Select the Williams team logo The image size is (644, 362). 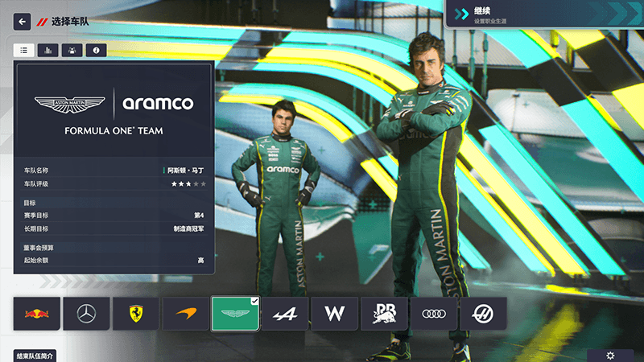[335, 314]
